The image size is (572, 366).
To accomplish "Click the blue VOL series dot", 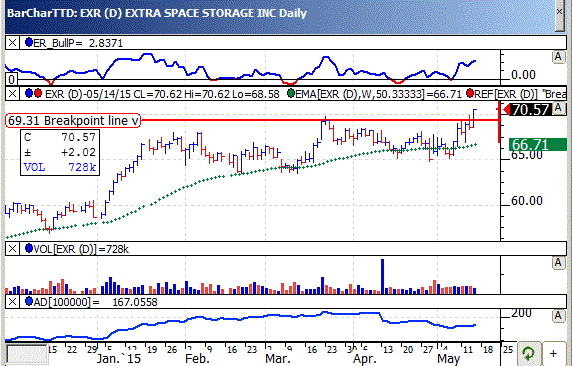I will click(x=29, y=249).
